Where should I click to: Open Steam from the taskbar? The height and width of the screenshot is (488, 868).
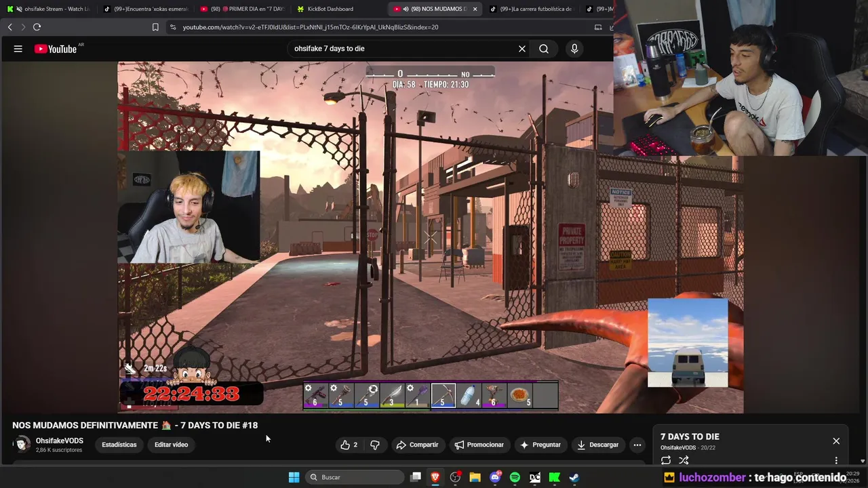574,477
